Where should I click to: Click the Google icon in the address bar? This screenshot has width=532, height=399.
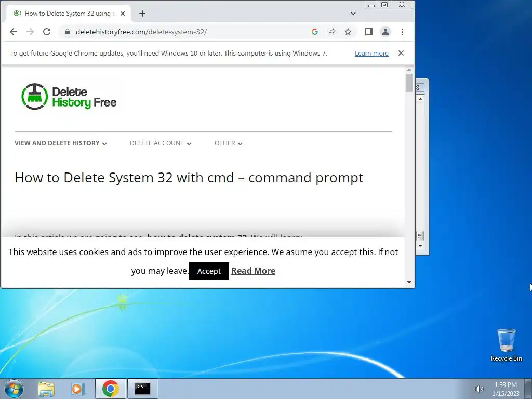[314, 32]
